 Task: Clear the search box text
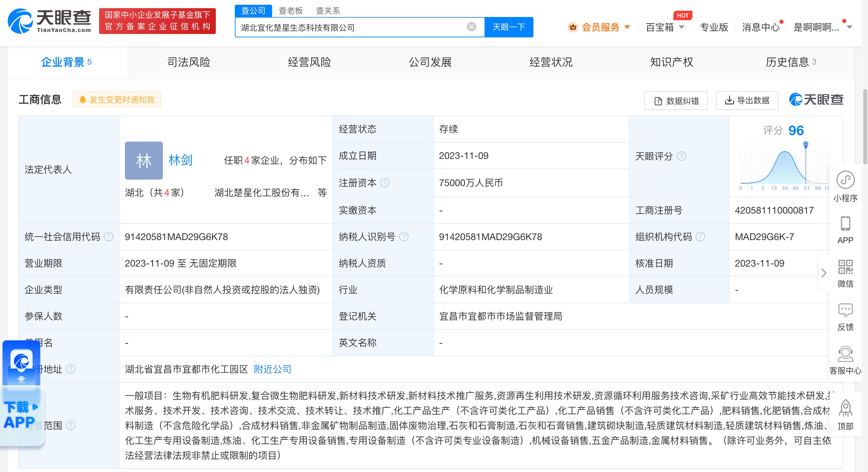coord(471,27)
